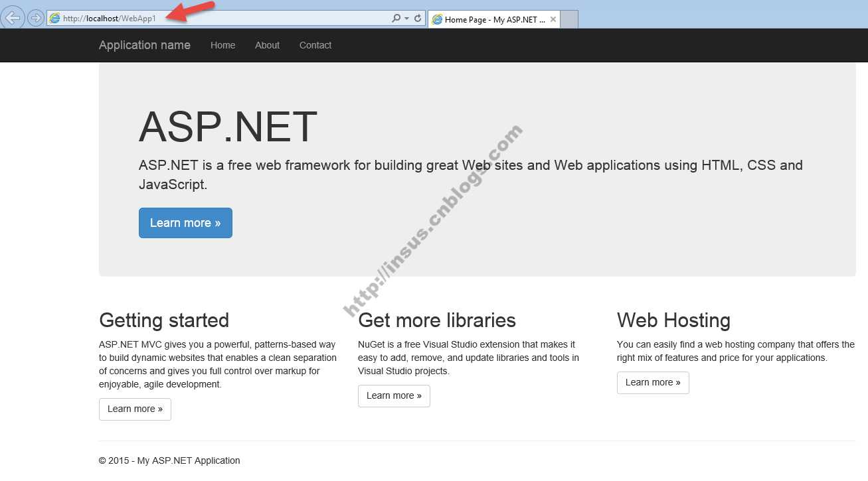Click the Application name brand link
This screenshot has width=868, height=481.
click(145, 45)
